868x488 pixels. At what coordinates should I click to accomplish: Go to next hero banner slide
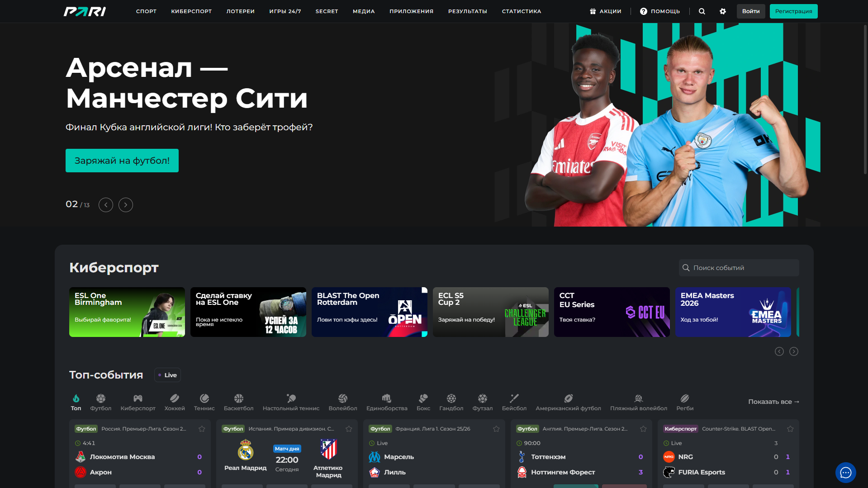(x=126, y=205)
